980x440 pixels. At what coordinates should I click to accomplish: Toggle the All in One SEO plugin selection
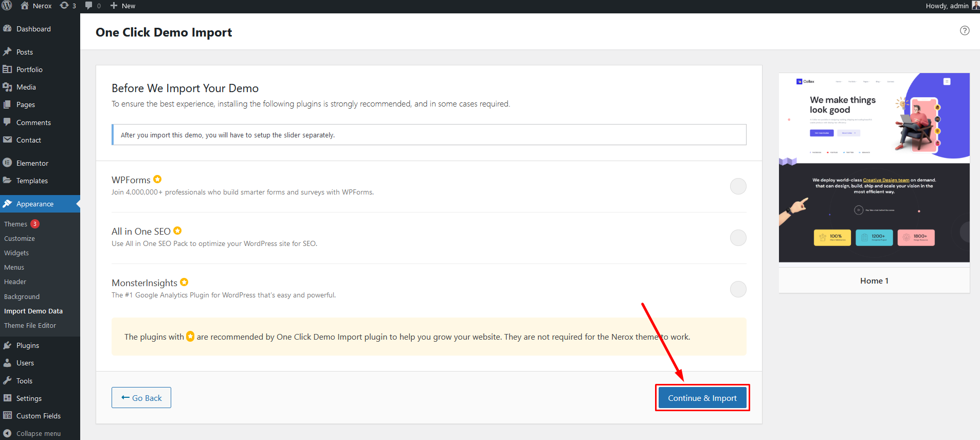coord(738,238)
